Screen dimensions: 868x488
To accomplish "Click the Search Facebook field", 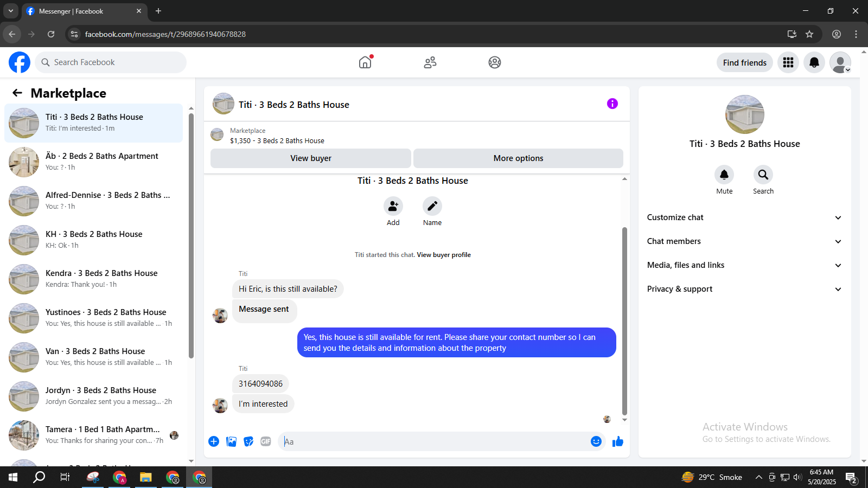I will tap(111, 62).
